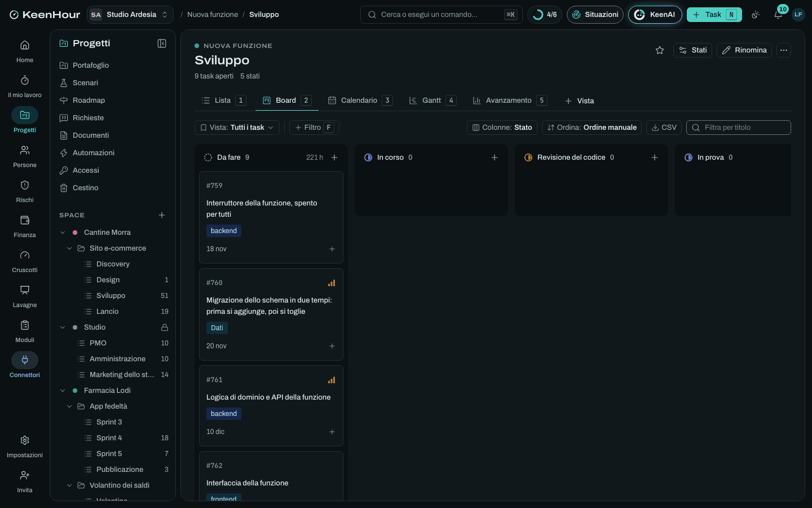Image resolution: width=812 pixels, height=508 pixels.
Task: Open Home in the left rail
Action: tap(25, 51)
